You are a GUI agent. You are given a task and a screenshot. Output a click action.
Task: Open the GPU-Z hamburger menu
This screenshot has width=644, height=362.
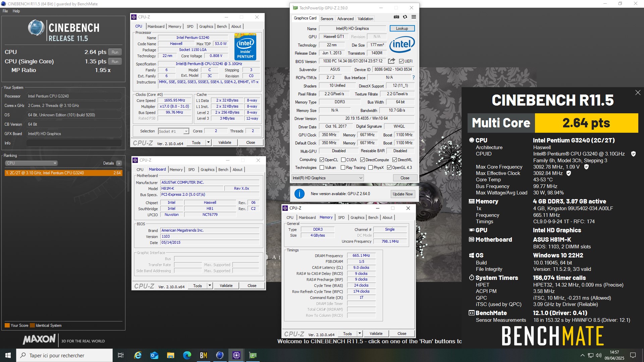click(x=414, y=17)
